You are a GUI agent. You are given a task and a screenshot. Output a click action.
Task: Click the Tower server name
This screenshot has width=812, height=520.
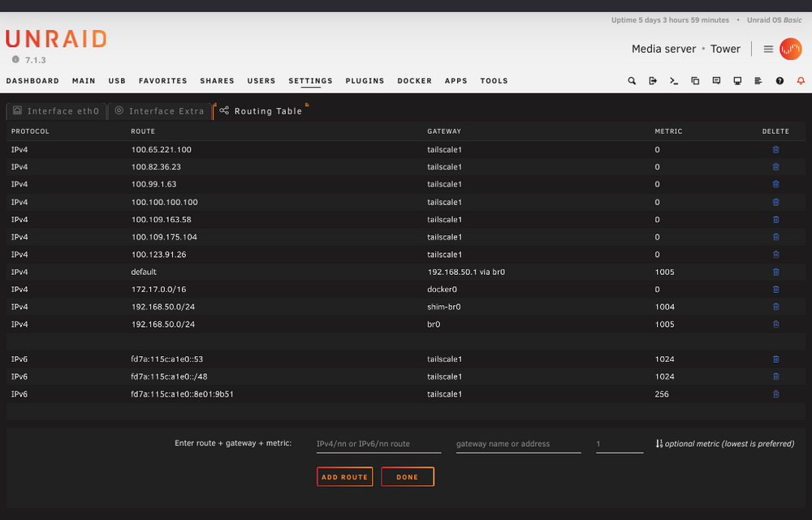[725, 49]
